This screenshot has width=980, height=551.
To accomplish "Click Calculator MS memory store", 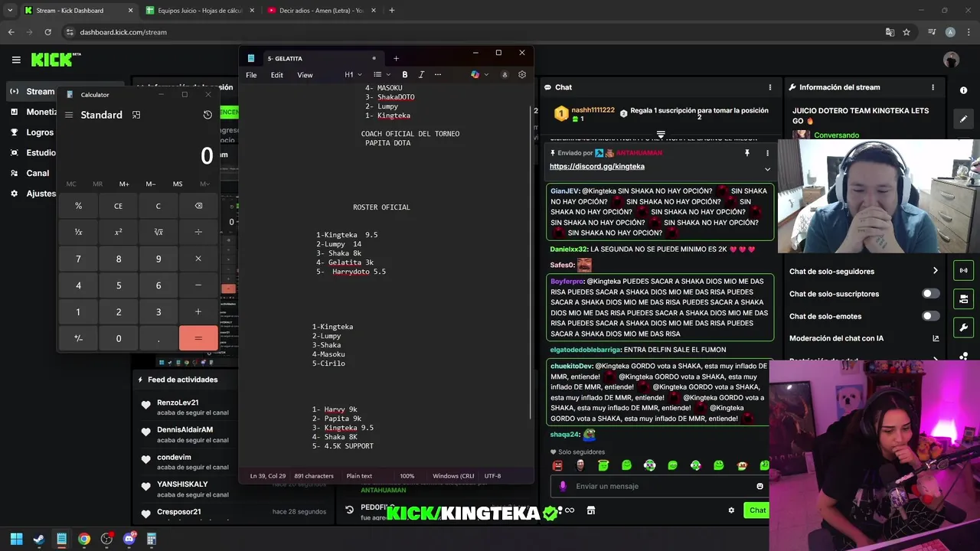I will pyautogui.click(x=178, y=184).
